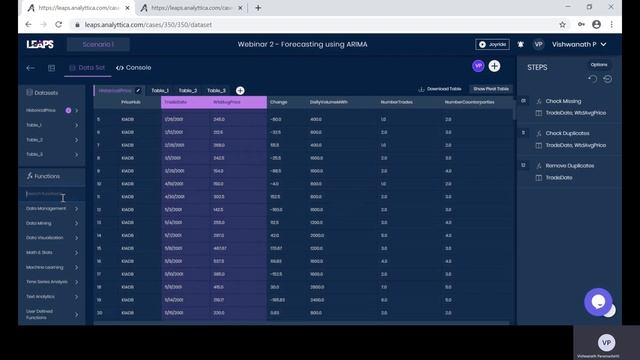Click the function icon beside Remove Duplicates step

pos(539,166)
